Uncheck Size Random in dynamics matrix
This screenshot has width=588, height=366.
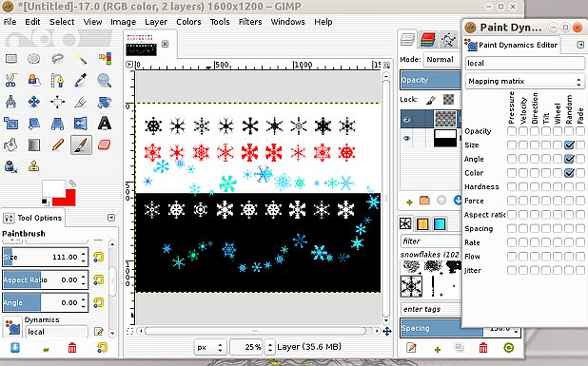pyautogui.click(x=569, y=145)
